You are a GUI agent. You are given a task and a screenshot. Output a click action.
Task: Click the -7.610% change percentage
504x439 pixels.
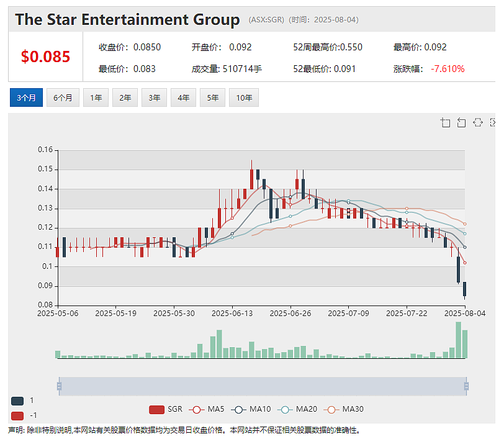tap(448, 69)
